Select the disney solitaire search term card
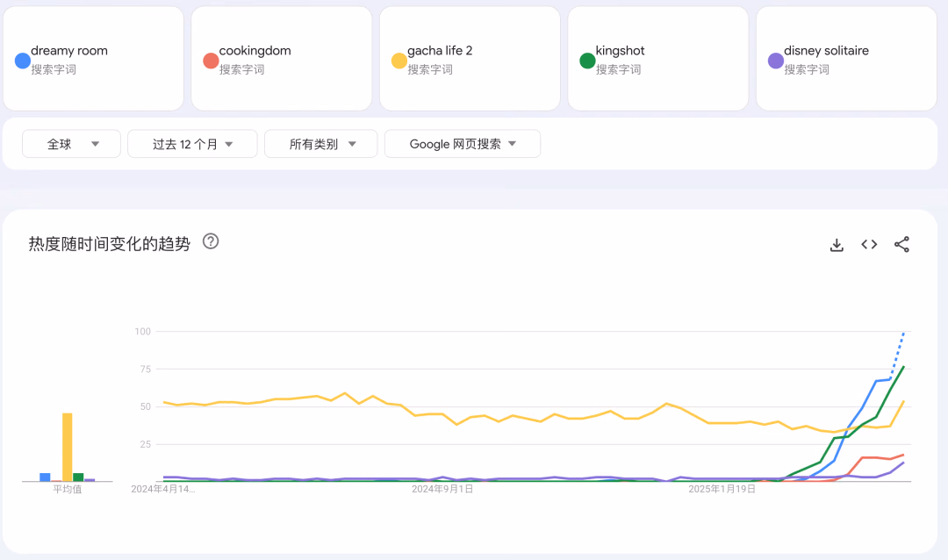This screenshot has height=560, width=948. (846, 59)
